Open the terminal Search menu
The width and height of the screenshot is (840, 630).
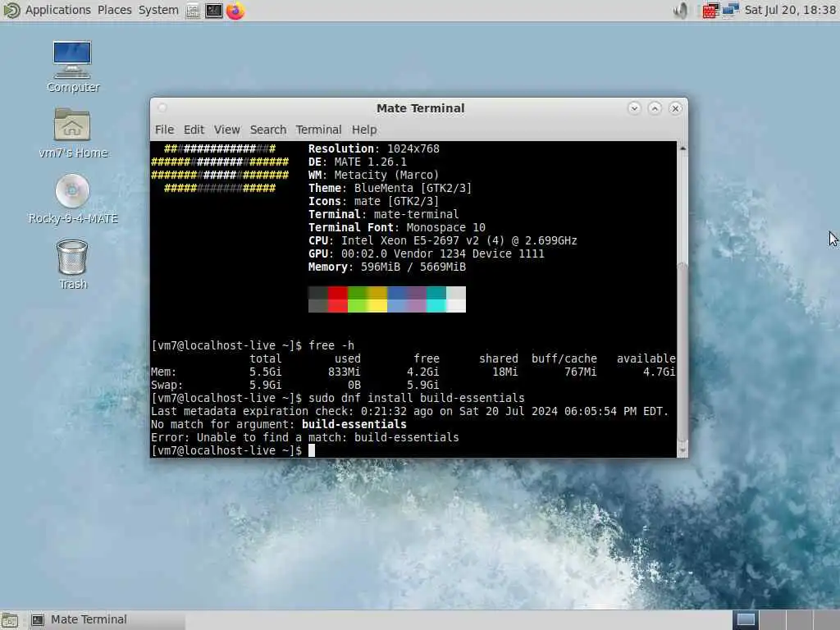point(268,130)
